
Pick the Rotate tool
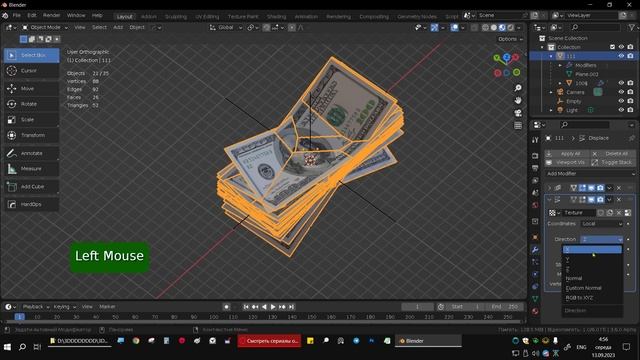[31, 104]
